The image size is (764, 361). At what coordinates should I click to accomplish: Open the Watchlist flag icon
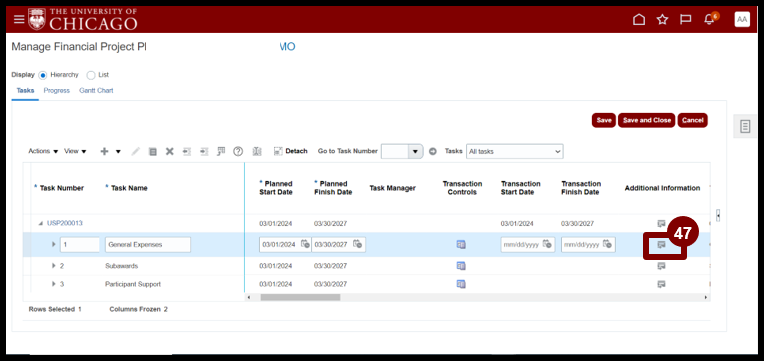[x=686, y=19]
